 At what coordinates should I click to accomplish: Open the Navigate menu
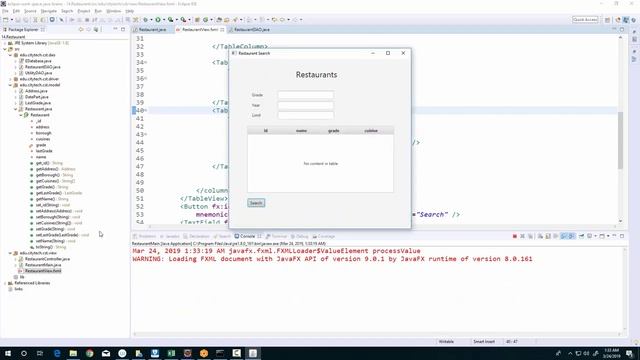pyautogui.click(x=49, y=11)
